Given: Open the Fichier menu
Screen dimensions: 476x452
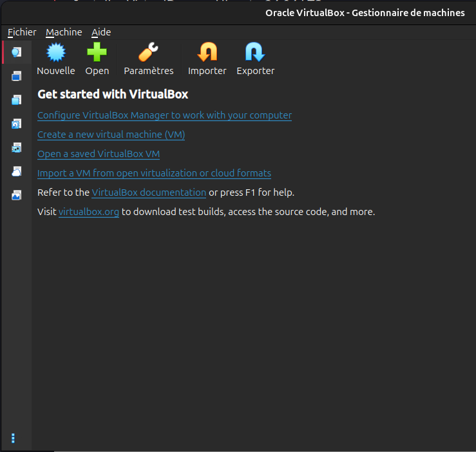Looking at the screenshot, I should 22,32.
